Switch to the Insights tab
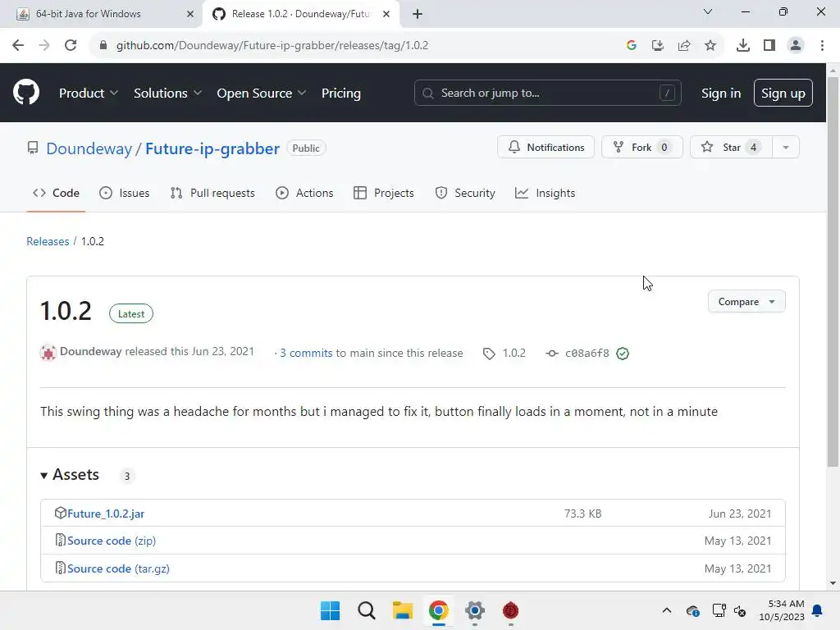840x630 pixels. point(545,193)
